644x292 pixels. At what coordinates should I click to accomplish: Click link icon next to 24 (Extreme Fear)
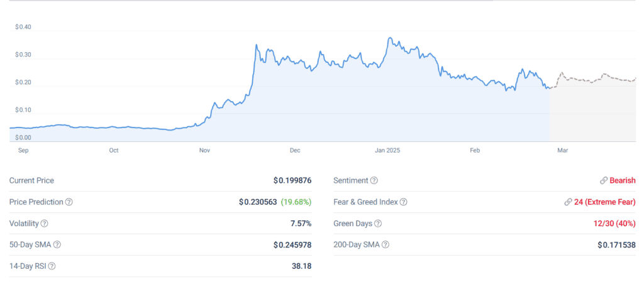[568, 202]
